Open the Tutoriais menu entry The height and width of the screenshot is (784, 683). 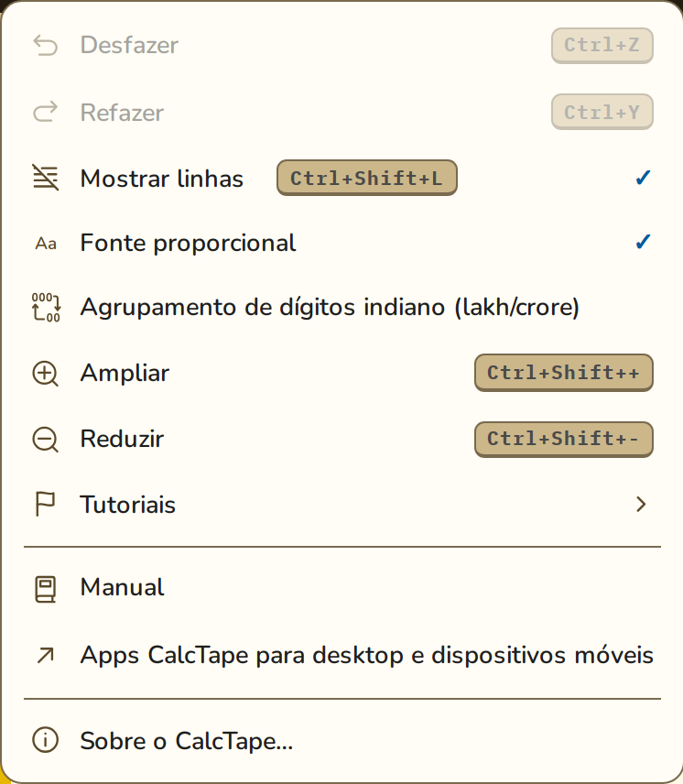tap(342, 504)
